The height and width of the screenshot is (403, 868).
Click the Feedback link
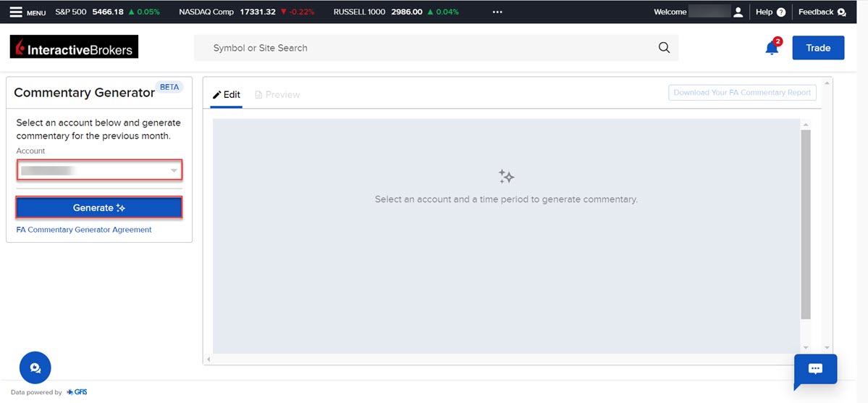click(x=822, y=12)
